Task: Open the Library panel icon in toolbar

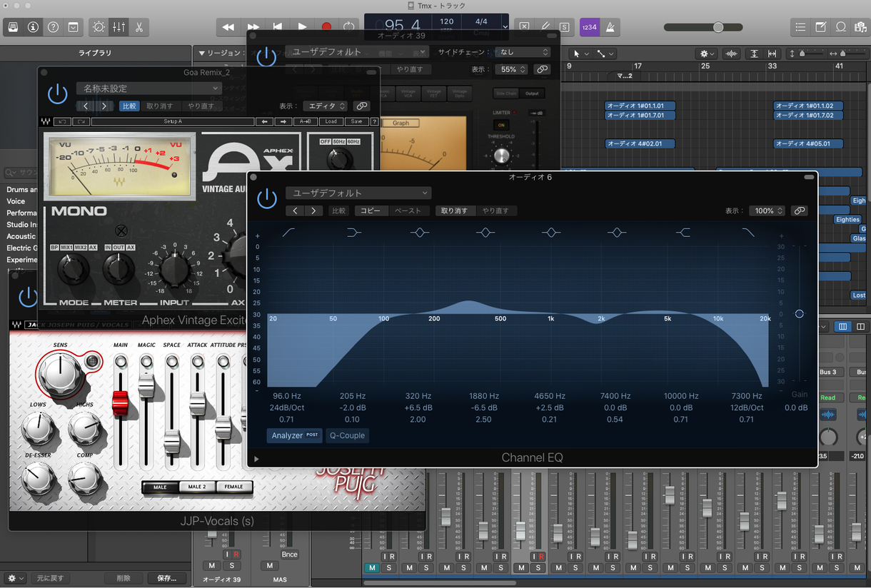Action: pos(13,27)
